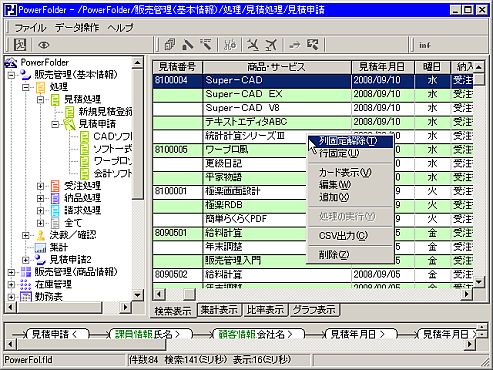Click the first toolbar icon left of the eye

pos(20,45)
